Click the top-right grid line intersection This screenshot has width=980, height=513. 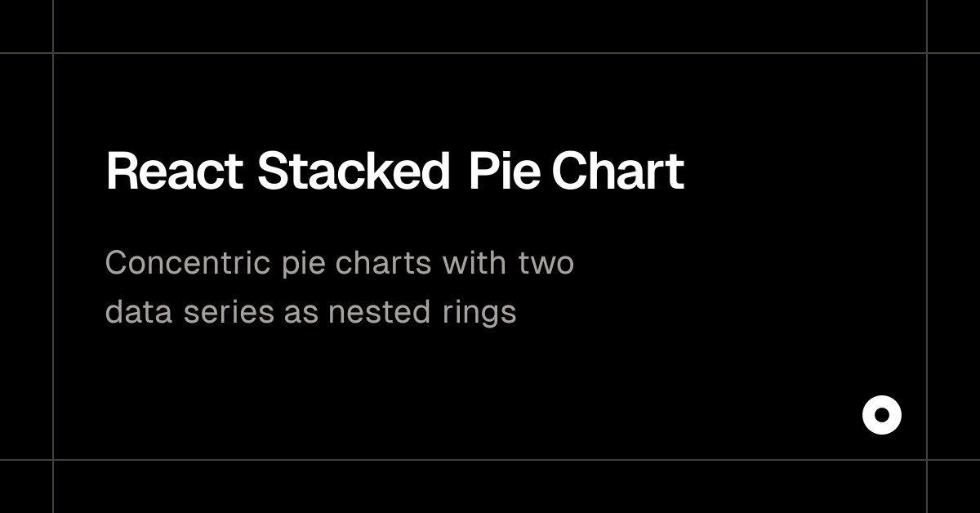click(927, 53)
